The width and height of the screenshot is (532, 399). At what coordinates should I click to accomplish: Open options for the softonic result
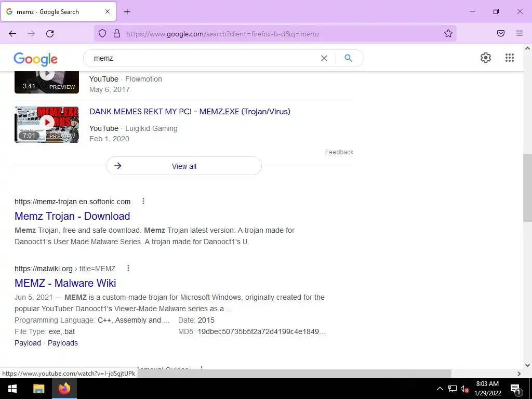[143, 201]
